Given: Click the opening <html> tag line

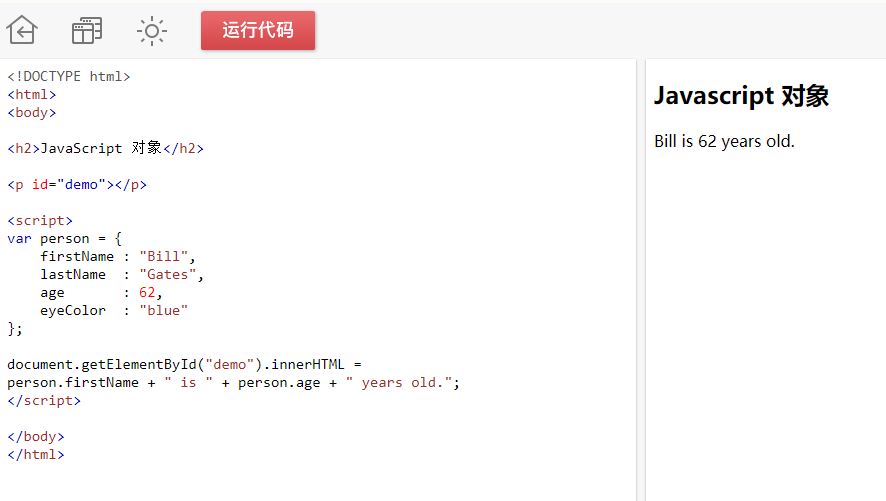Looking at the screenshot, I should click(32, 94).
